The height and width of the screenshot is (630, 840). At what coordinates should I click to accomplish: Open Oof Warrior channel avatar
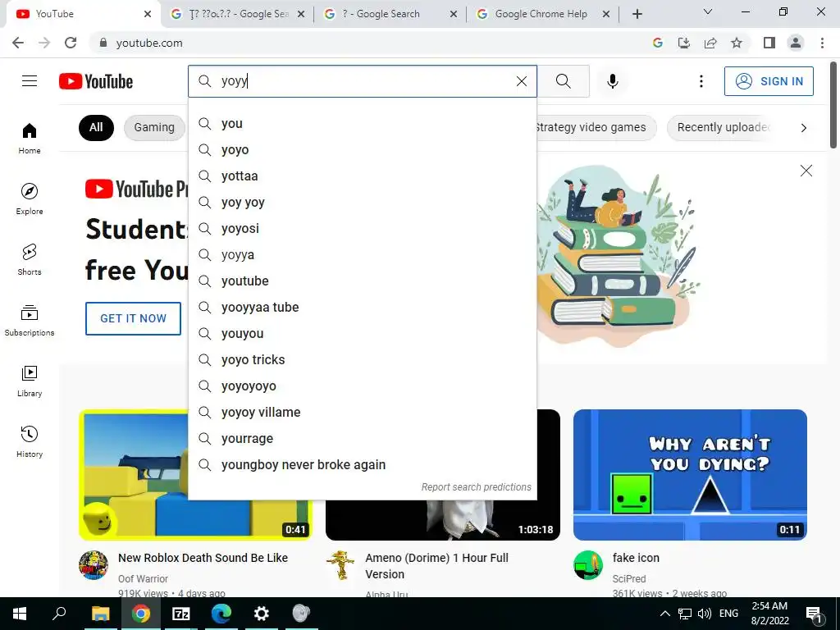point(94,564)
